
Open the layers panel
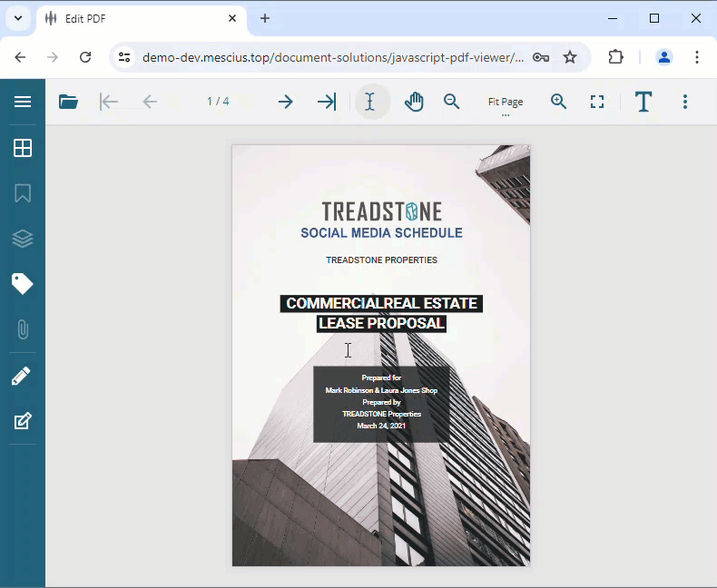point(23,239)
